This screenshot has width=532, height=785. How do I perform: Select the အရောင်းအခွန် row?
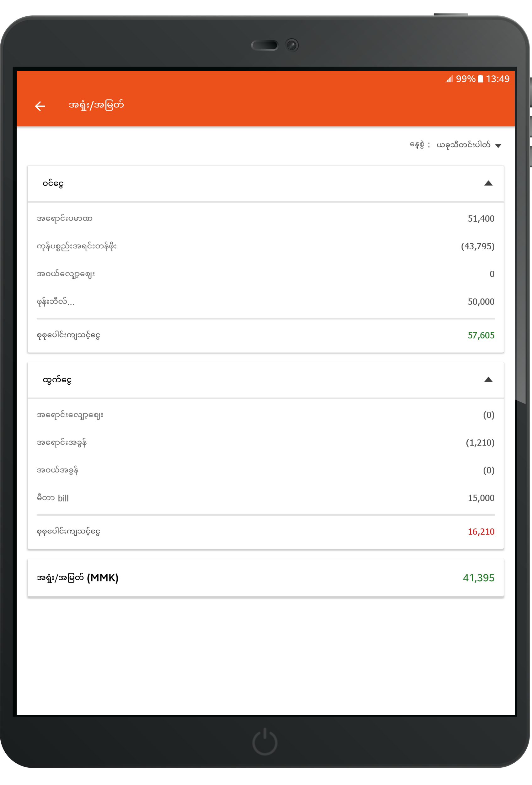[x=266, y=442]
